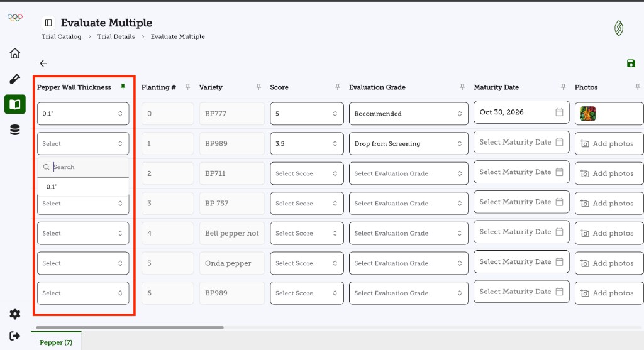644x350 pixels.
Task: Open the database icon in sidebar
Action: [15, 130]
